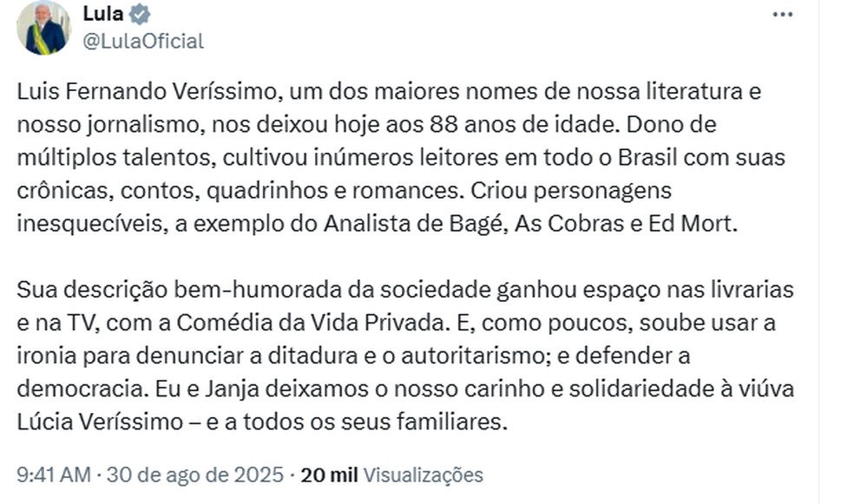Click the 9:41 AM timestamp
This screenshot has width=854, height=504.
(x=54, y=475)
